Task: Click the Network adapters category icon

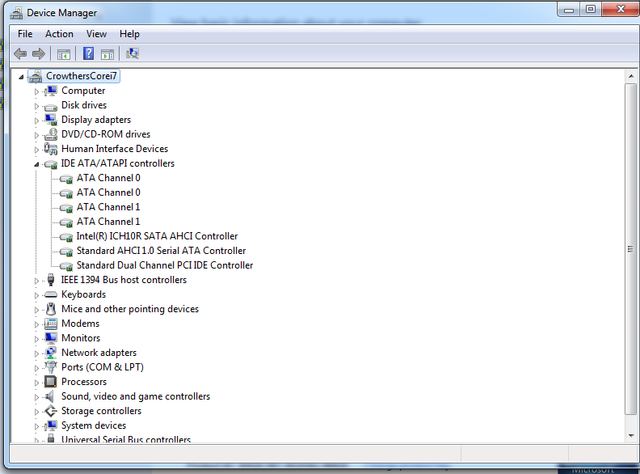Action: pyautogui.click(x=51, y=353)
